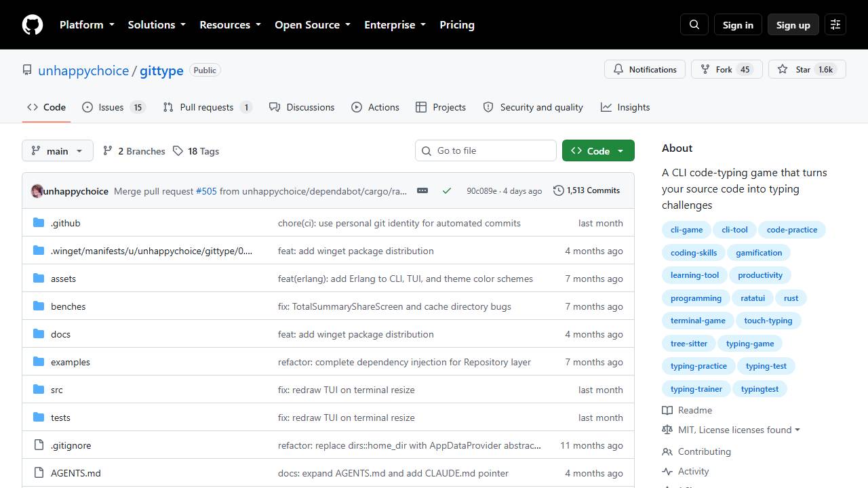Expand the green Code dropdown button
The height and width of the screenshot is (488, 868).
(598, 150)
